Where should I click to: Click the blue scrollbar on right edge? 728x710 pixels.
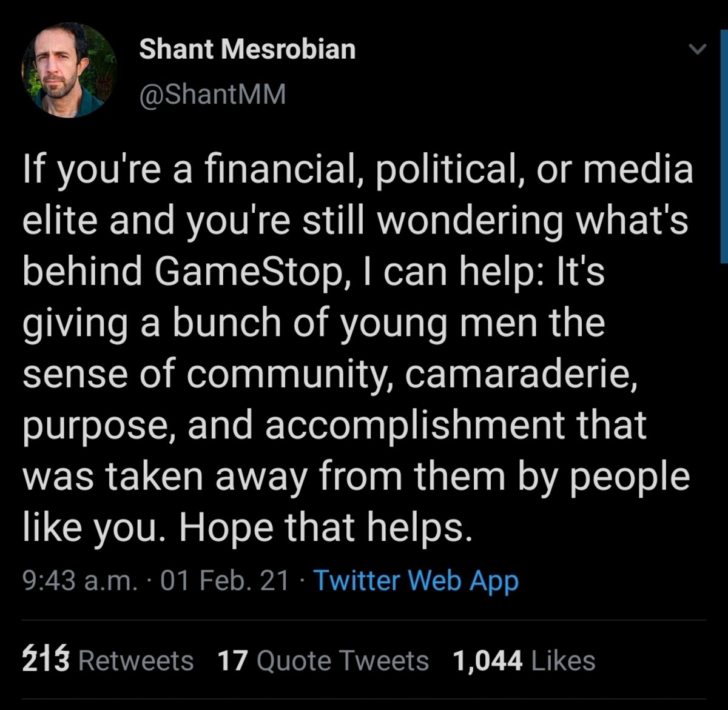click(x=724, y=146)
